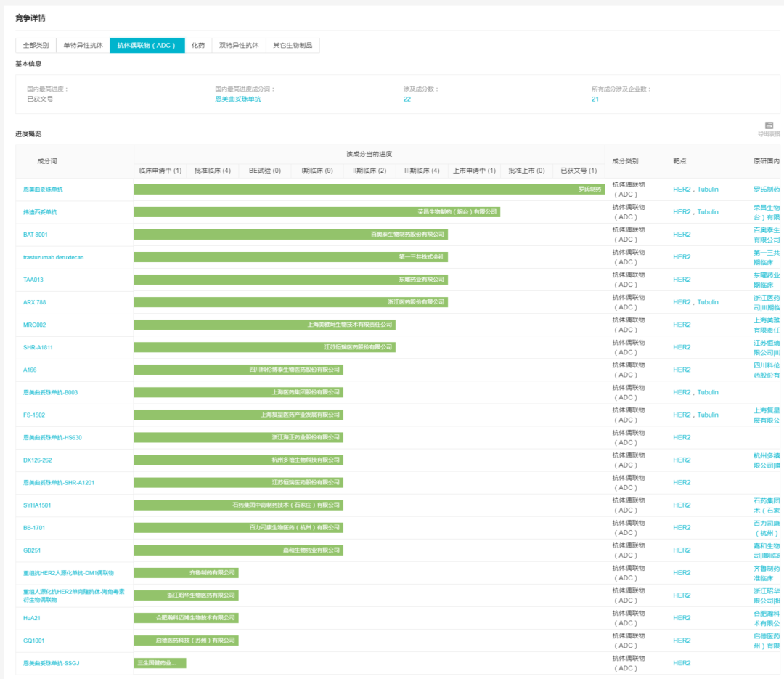Open the 纬迪西妥单抗 ingredient link

pyautogui.click(x=40, y=212)
